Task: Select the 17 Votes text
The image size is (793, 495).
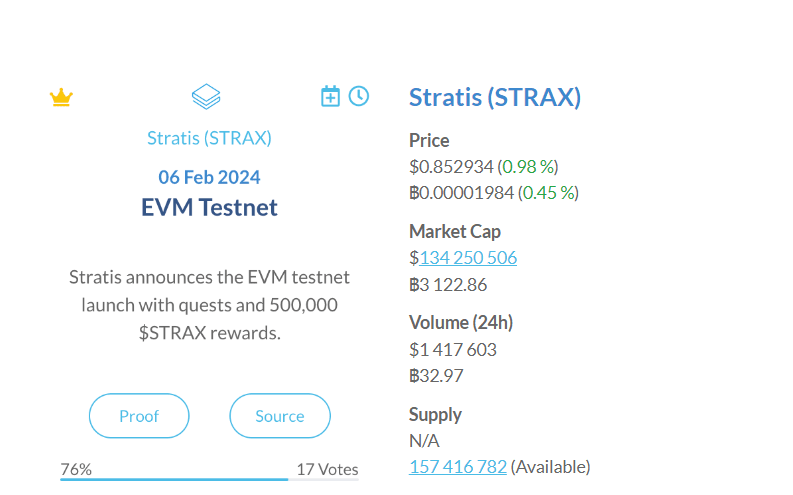Action: coord(327,469)
